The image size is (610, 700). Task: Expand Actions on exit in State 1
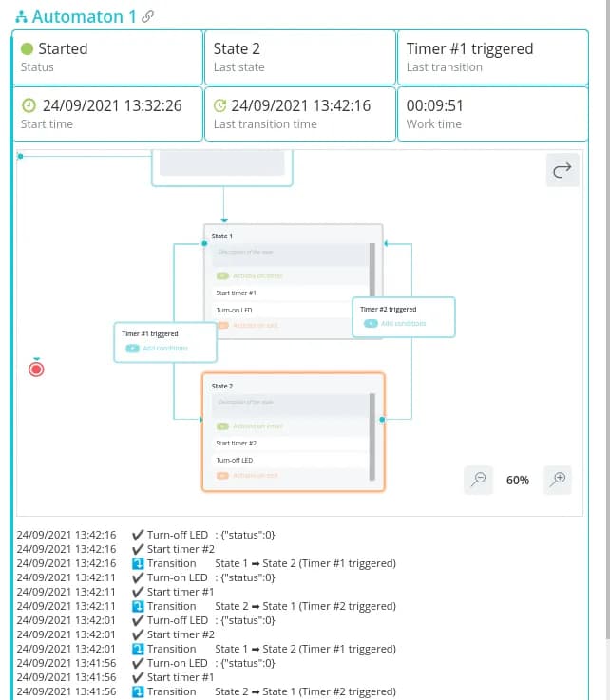(x=248, y=326)
